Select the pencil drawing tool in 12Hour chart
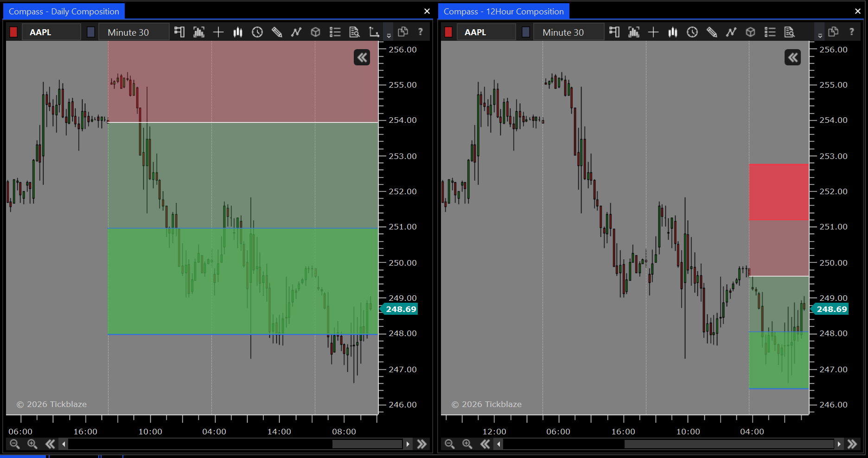868x458 pixels. 712,32
